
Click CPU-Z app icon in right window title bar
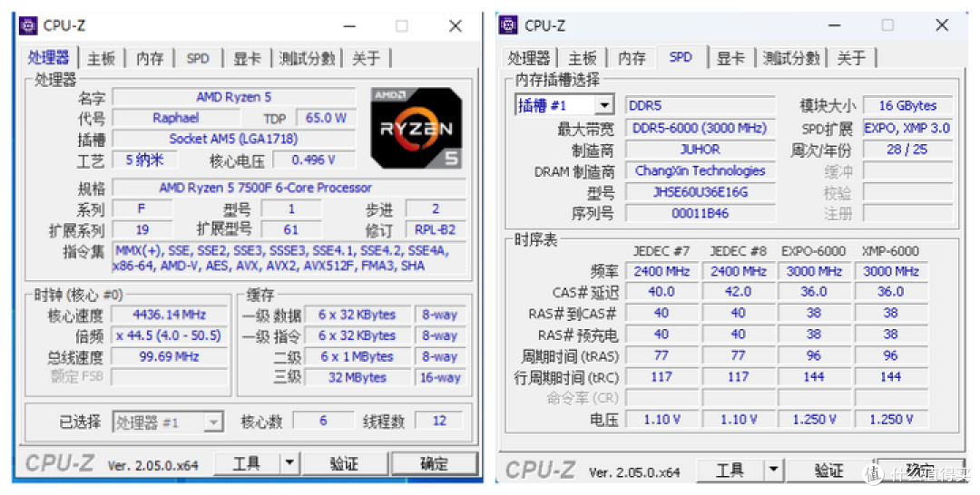(509, 25)
